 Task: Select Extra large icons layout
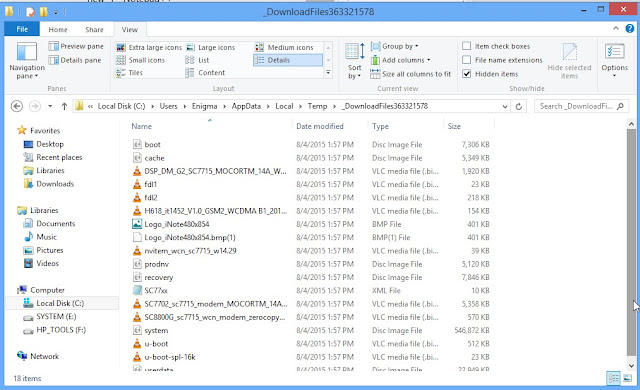[x=149, y=47]
